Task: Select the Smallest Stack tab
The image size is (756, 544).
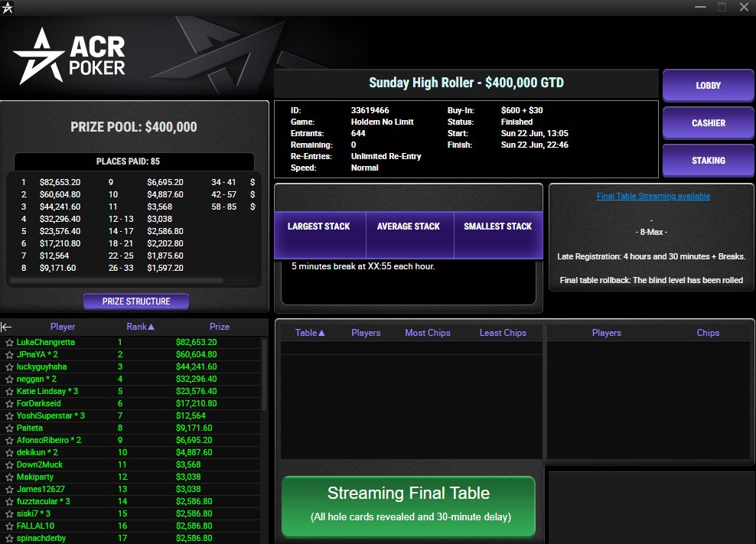Action: pyautogui.click(x=497, y=235)
